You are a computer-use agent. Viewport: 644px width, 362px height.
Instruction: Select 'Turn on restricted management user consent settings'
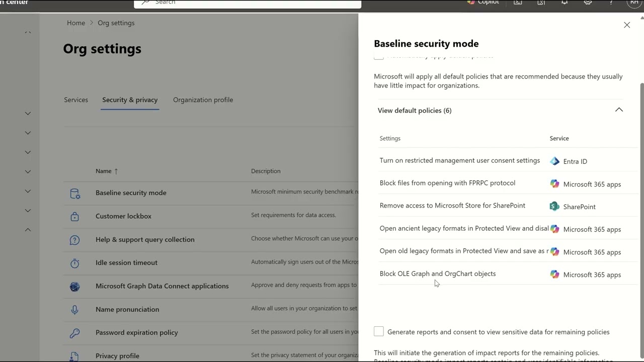pyautogui.click(x=460, y=160)
